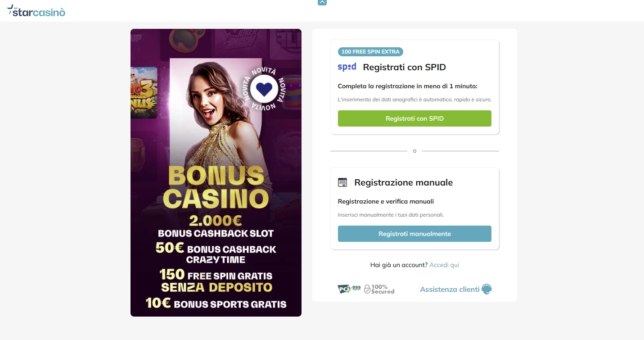Open the Accedi qui login link
This screenshot has height=340, width=644.
pyautogui.click(x=444, y=265)
